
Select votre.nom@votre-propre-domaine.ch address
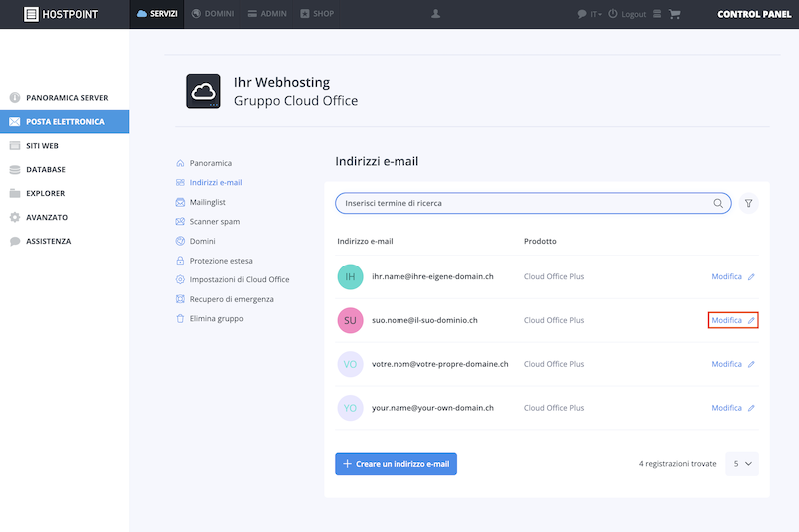point(440,364)
